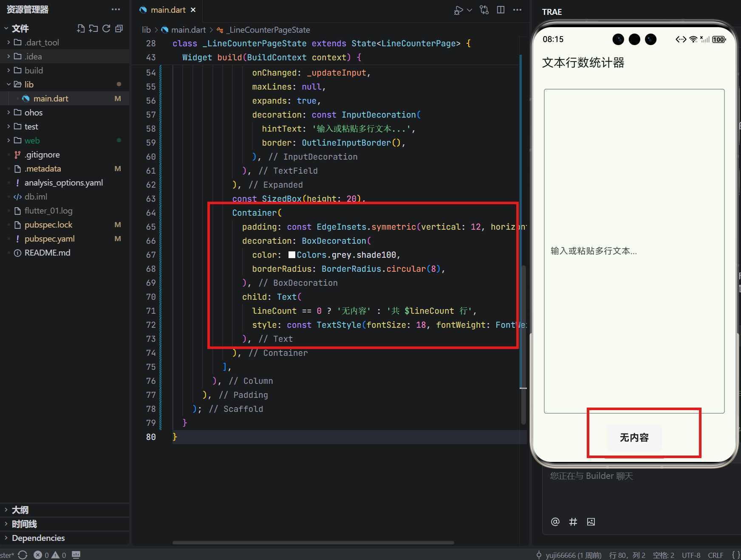This screenshot has height=560, width=741.
Task: Click the sync changes icon in status bar
Action: 23,555
